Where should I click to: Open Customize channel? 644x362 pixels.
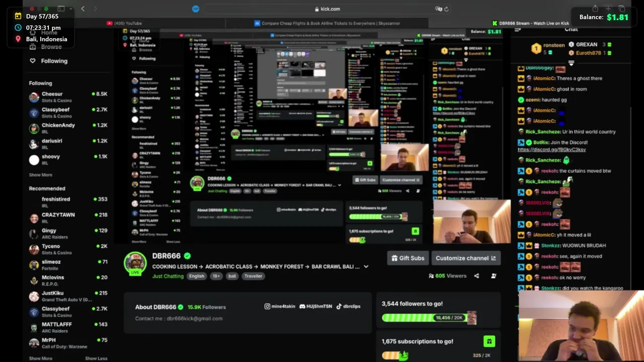(466, 258)
